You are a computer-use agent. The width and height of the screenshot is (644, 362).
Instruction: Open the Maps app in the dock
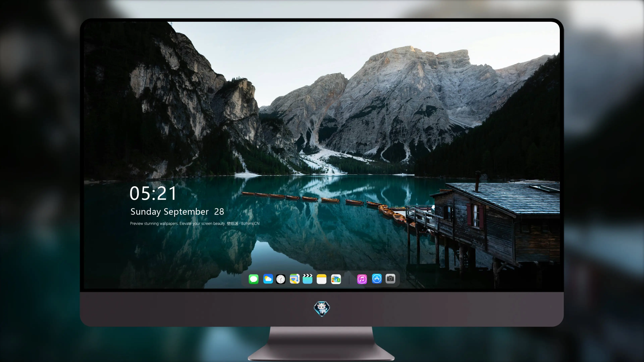click(294, 279)
